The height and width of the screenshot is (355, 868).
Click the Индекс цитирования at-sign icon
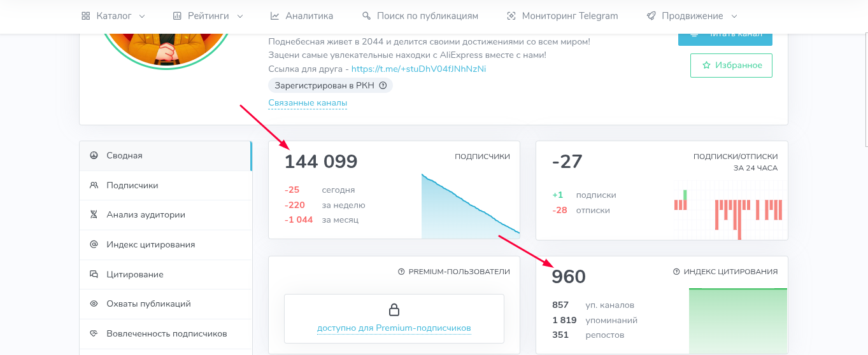(x=94, y=244)
